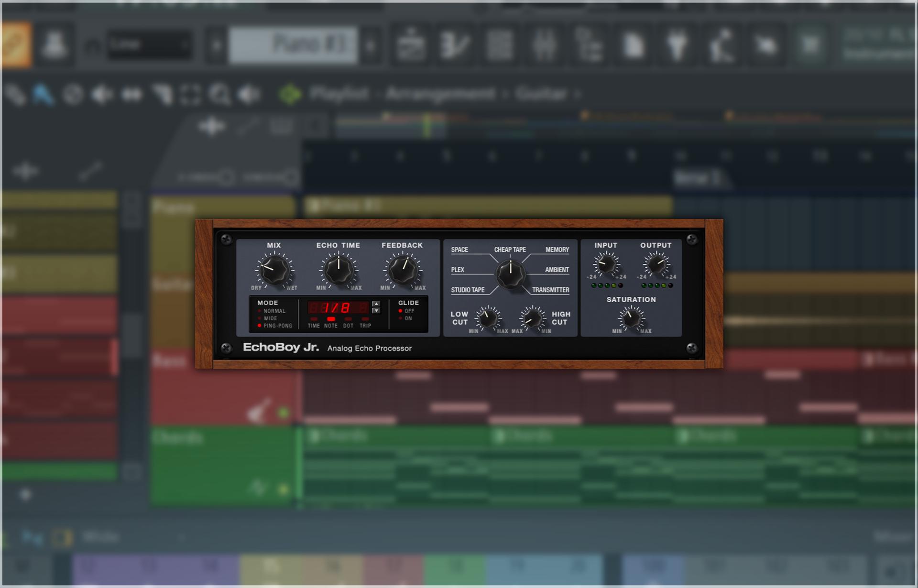918x588 pixels.
Task: Switch echo time unit to NOTE
Action: click(x=331, y=323)
